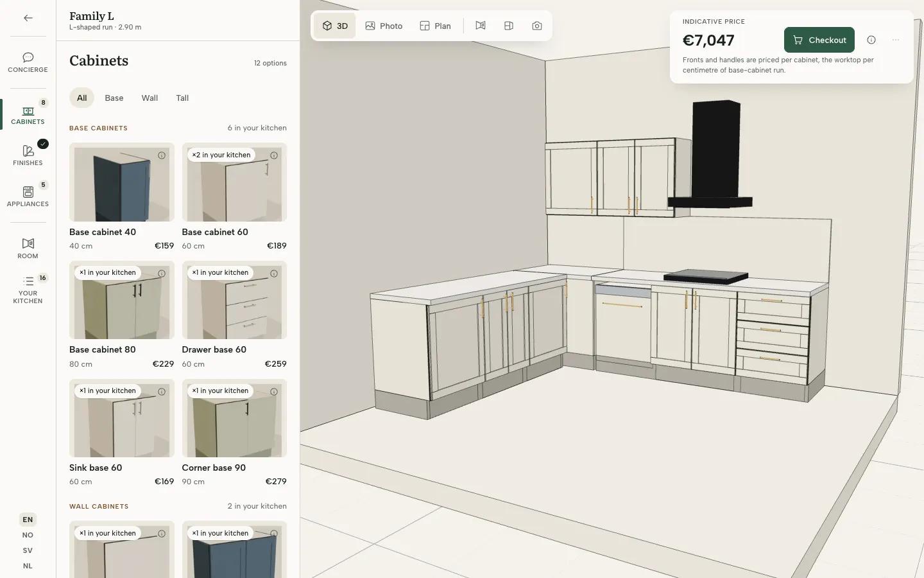Screen dimensions: 924x578
Task: Open the Cabinets section in the sidebar
Action: pyautogui.click(x=28, y=114)
